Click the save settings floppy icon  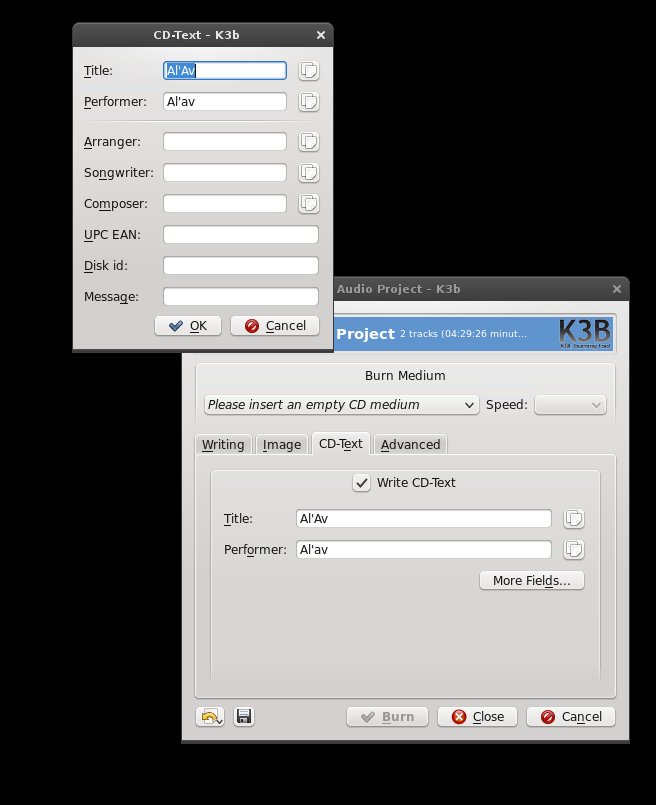(244, 716)
